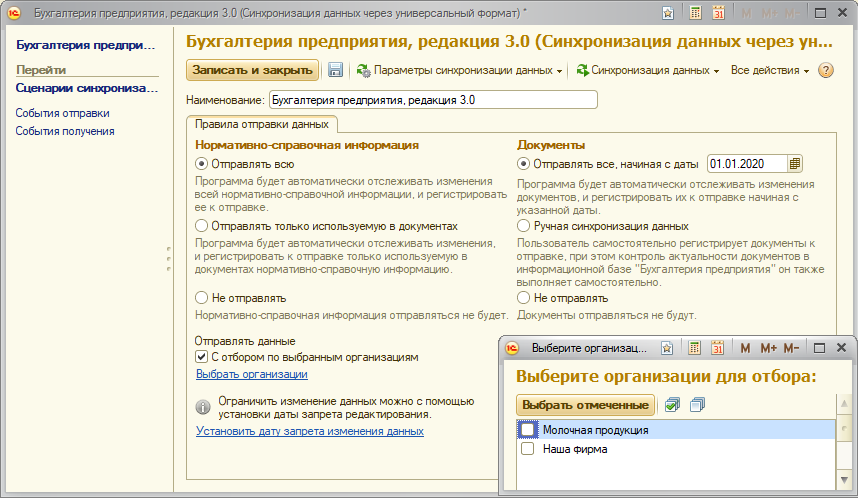Viewport: 858px width, 498px height.
Task: Click M- memory button in organization dialog
Action: (791, 348)
